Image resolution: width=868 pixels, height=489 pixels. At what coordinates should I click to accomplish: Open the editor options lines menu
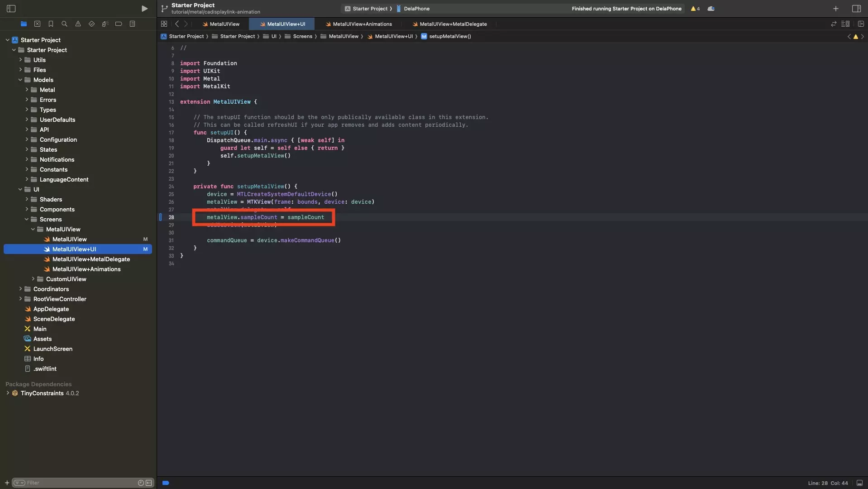click(x=845, y=24)
